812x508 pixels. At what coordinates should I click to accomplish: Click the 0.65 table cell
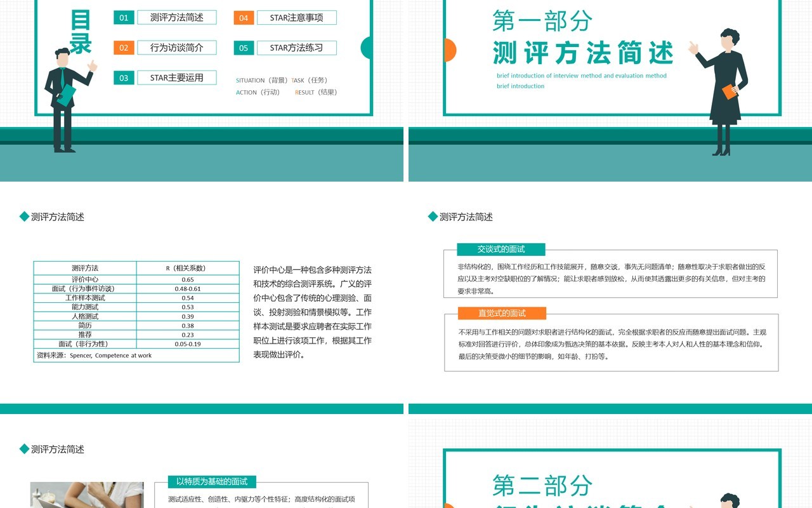(188, 279)
